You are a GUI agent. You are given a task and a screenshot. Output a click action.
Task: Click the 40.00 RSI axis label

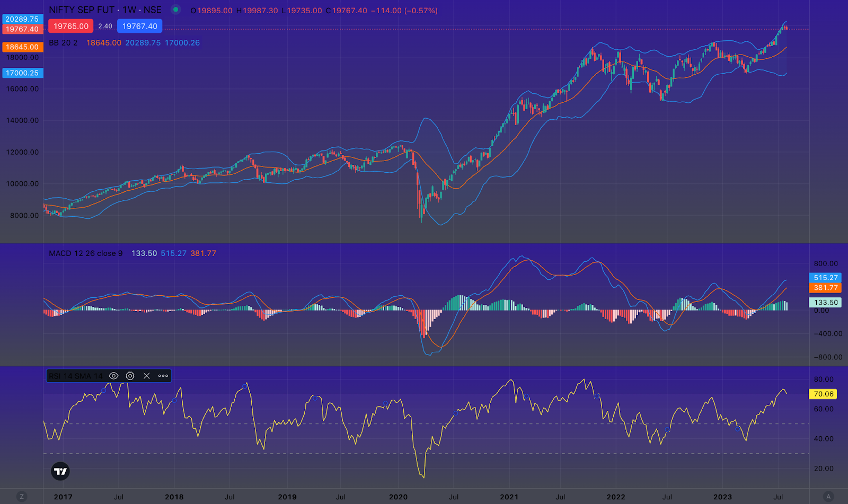click(824, 439)
